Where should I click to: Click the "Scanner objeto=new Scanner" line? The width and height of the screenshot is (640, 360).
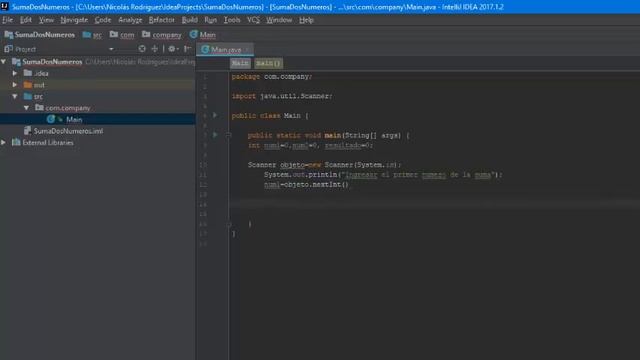click(x=324, y=164)
